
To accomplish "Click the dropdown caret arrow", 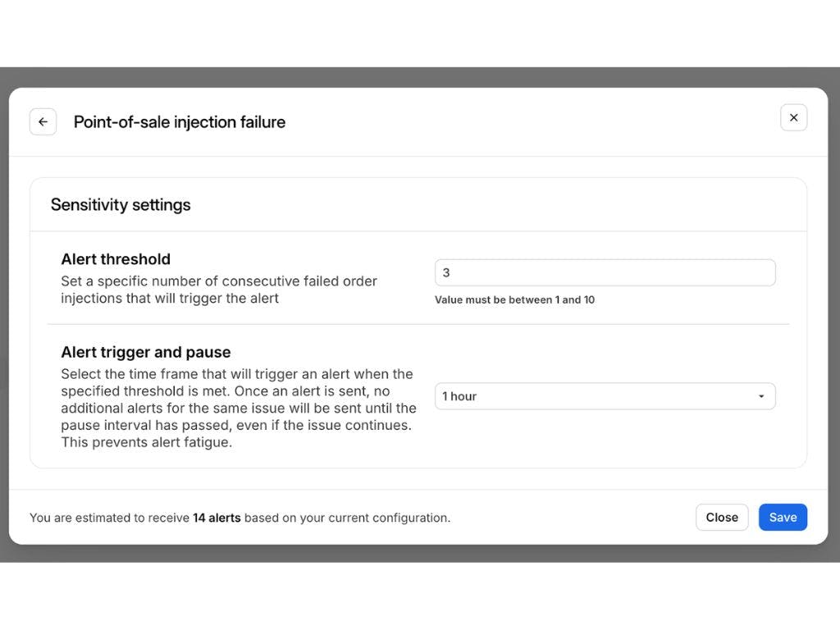I will (761, 397).
